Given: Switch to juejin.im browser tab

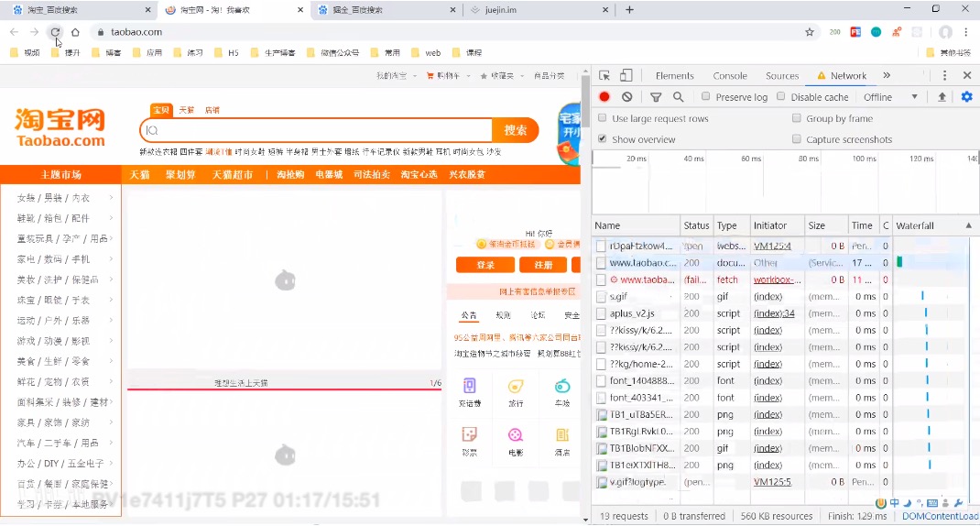Looking at the screenshot, I should (538, 10).
